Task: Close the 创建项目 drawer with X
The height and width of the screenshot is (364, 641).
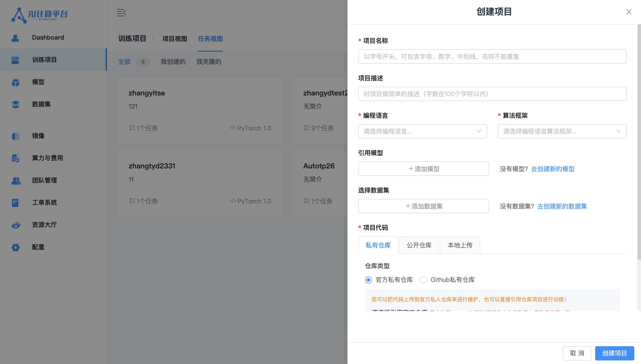Action: pos(629,12)
